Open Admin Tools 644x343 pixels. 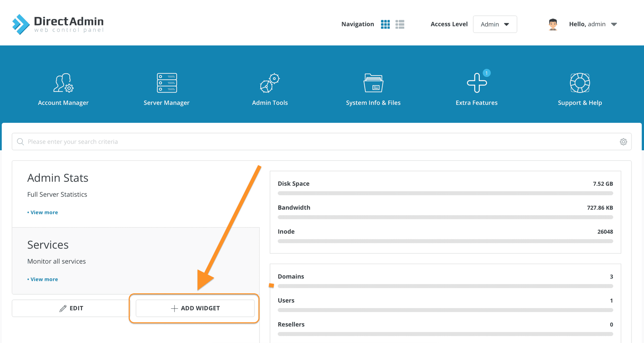(x=270, y=89)
